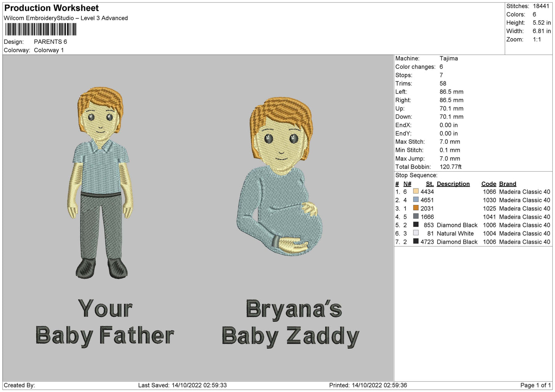Click the machine value Tajima
The width and height of the screenshot is (555, 392).
pos(449,58)
